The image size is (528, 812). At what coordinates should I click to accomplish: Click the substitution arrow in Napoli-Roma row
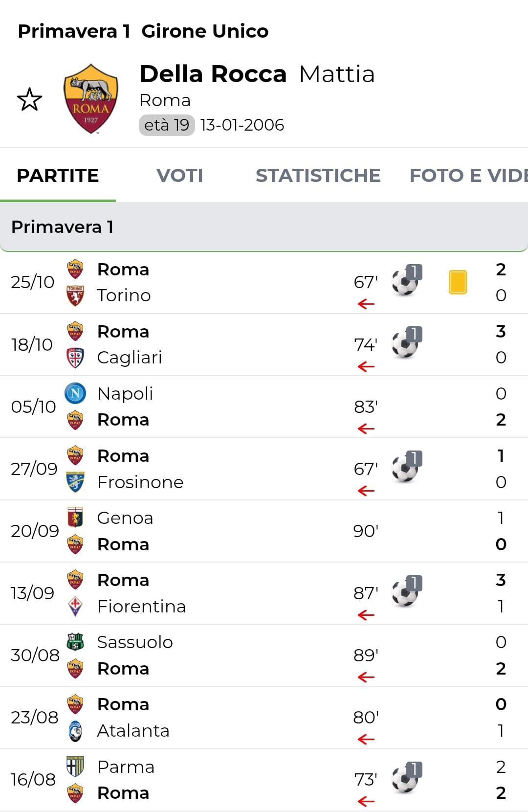(x=366, y=429)
